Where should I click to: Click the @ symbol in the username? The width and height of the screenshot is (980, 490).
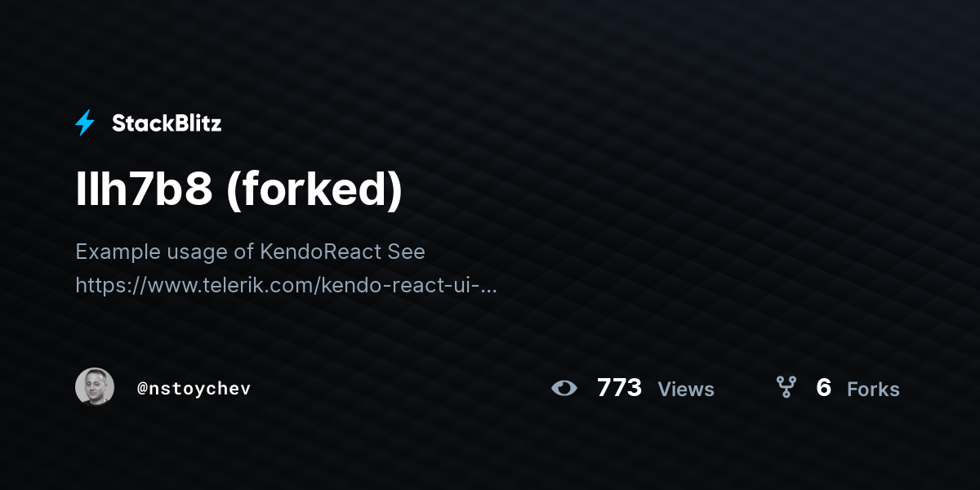[143, 389]
